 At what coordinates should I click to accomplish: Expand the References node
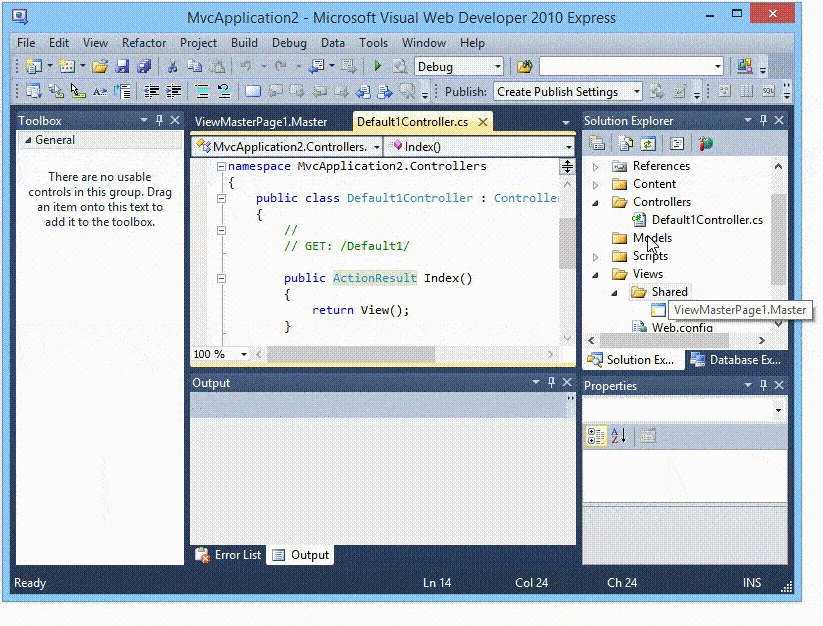click(x=596, y=167)
